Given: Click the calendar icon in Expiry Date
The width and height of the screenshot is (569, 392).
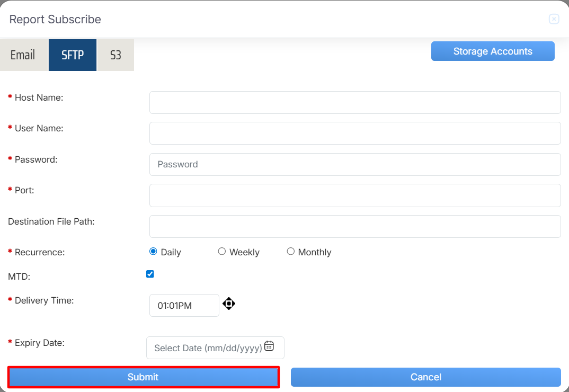Looking at the screenshot, I should pos(269,346).
